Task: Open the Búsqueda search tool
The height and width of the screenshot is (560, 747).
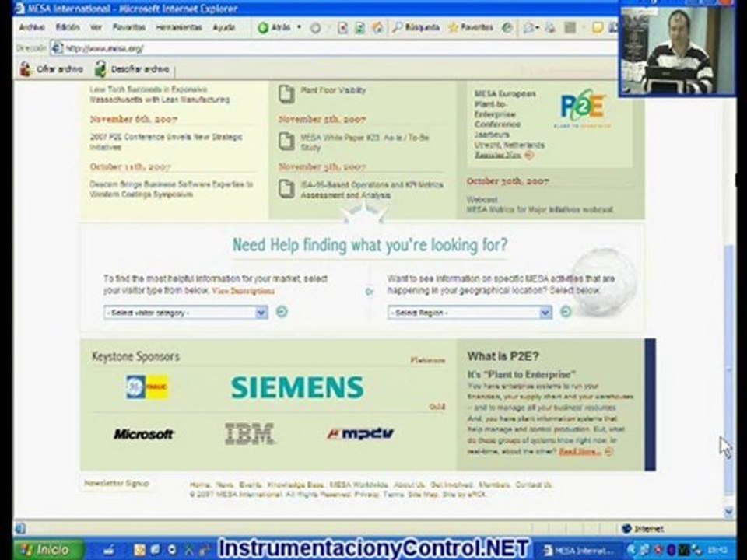Action: tap(416, 28)
